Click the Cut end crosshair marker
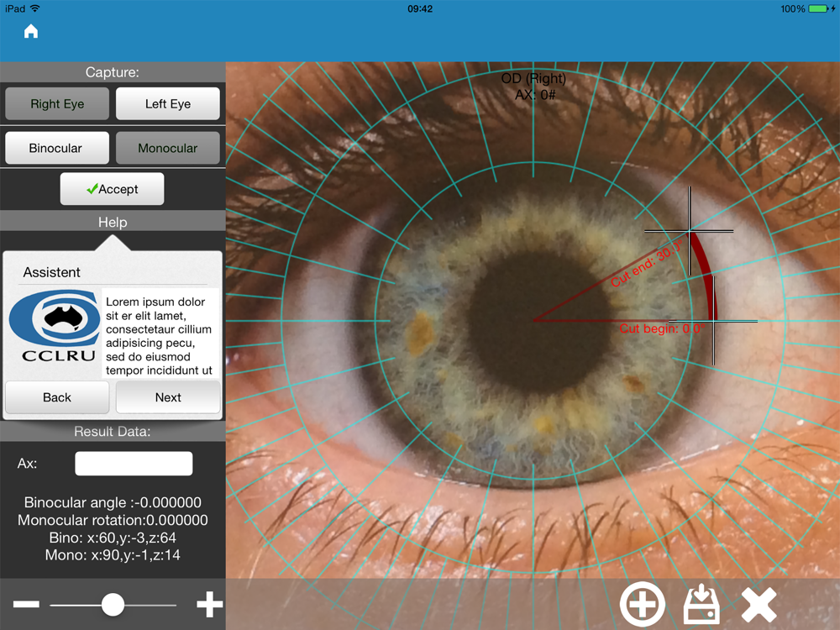This screenshot has width=840, height=630. click(x=689, y=230)
